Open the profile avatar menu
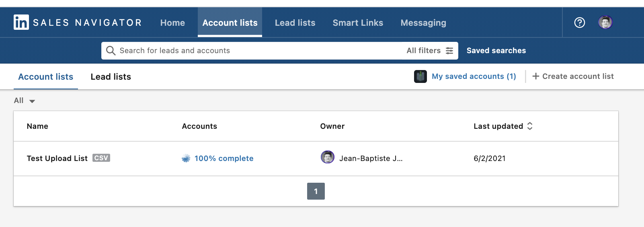 (x=605, y=22)
